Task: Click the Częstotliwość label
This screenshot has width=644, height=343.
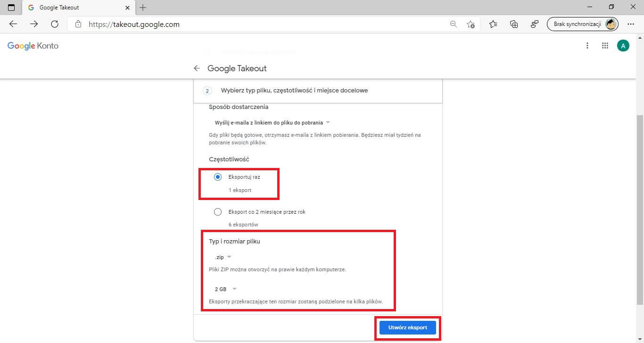Action: (x=229, y=159)
